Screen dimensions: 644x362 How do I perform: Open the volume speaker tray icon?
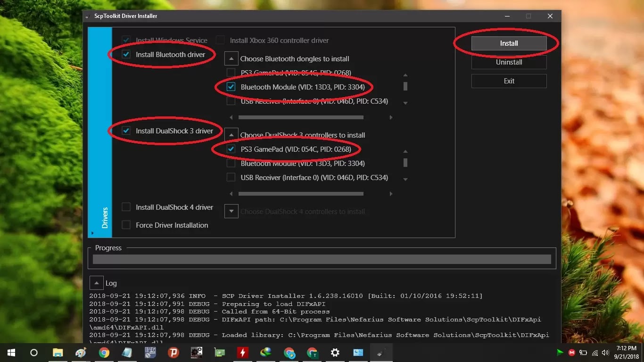point(606,353)
